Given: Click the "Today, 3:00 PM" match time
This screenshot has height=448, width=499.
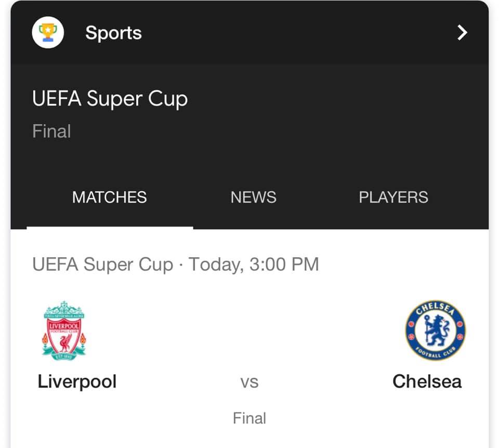Looking at the screenshot, I should (253, 265).
